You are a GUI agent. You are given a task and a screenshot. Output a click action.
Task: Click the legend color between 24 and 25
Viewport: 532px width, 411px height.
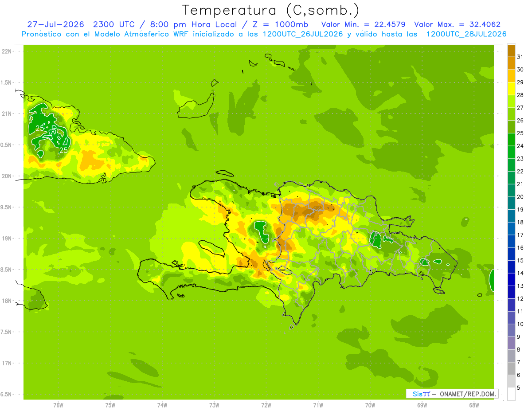coord(511,139)
